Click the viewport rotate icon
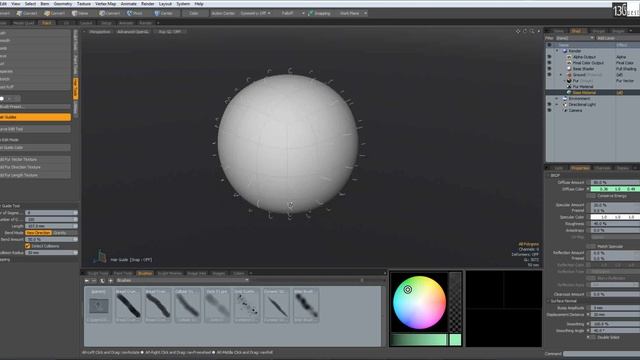This screenshot has height=360, width=640. point(525,31)
